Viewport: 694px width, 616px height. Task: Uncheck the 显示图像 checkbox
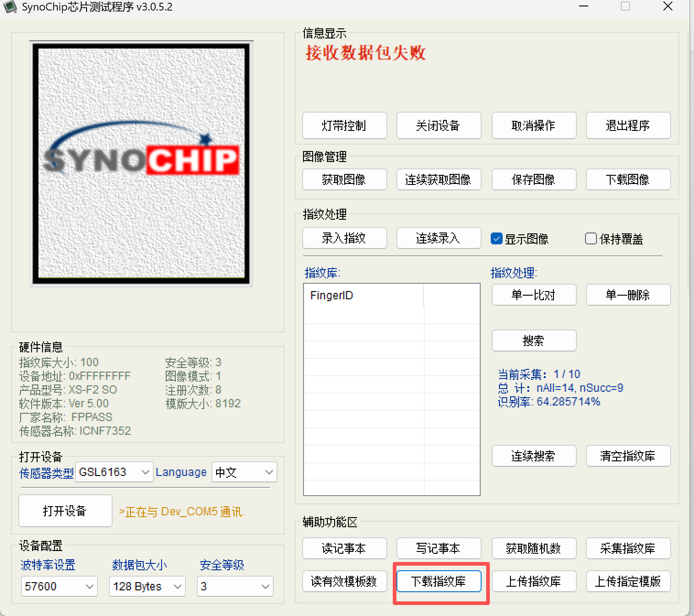(x=496, y=238)
